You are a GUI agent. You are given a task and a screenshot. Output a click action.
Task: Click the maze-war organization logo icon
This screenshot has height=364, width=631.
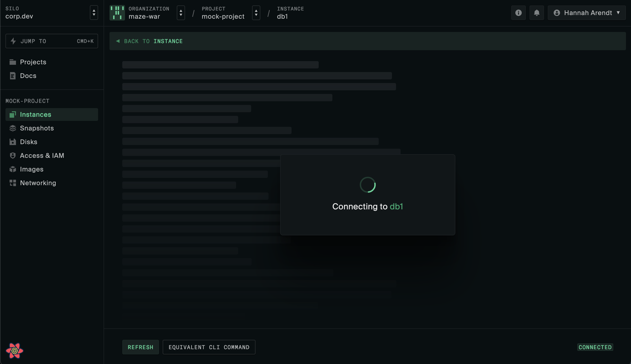[x=117, y=13]
